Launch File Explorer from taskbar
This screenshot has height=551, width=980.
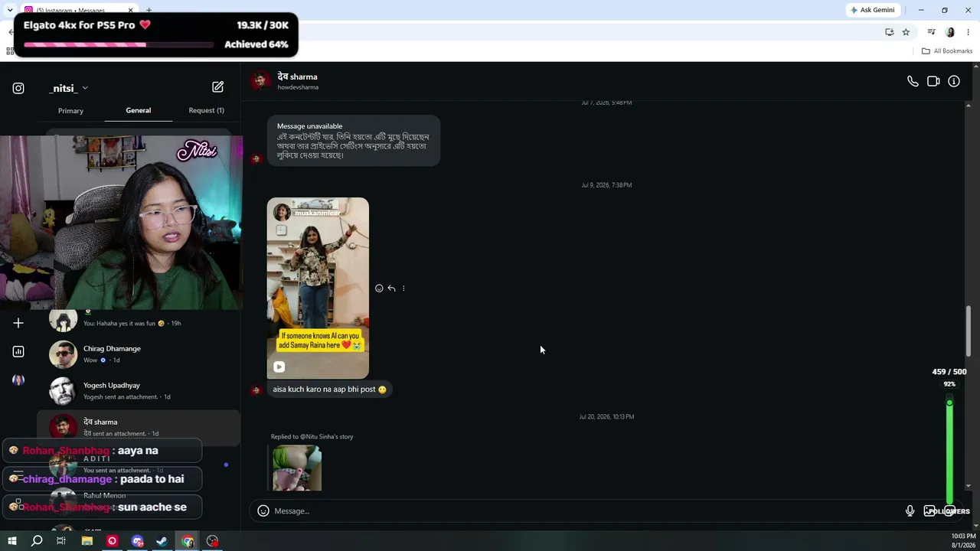click(x=87, y=541)
